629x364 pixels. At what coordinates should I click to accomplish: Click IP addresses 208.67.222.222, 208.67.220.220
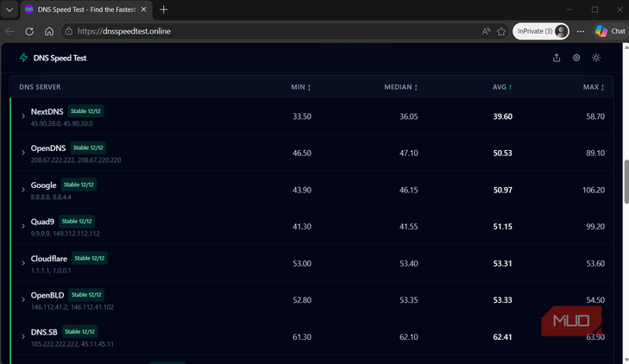(76, 160)
